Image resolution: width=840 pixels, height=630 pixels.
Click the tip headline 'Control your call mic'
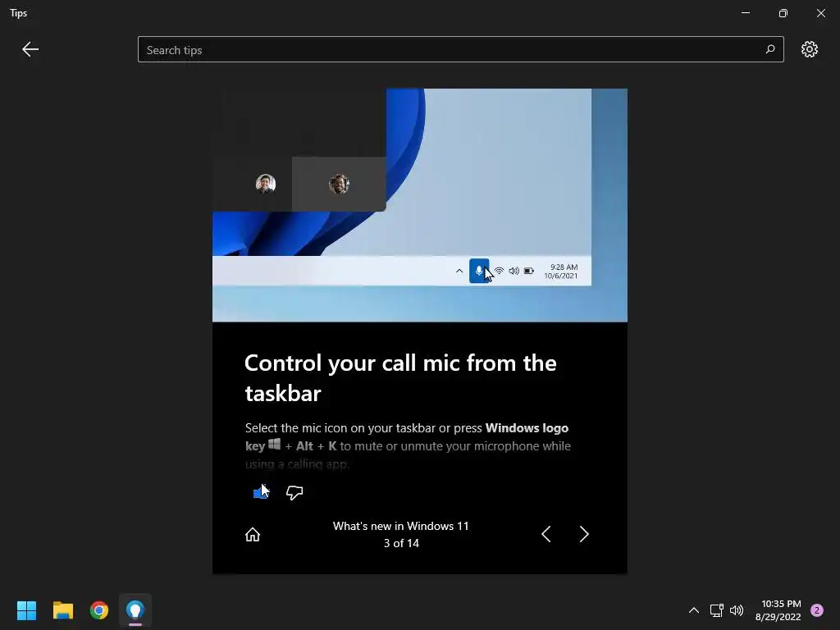[400, 377]
